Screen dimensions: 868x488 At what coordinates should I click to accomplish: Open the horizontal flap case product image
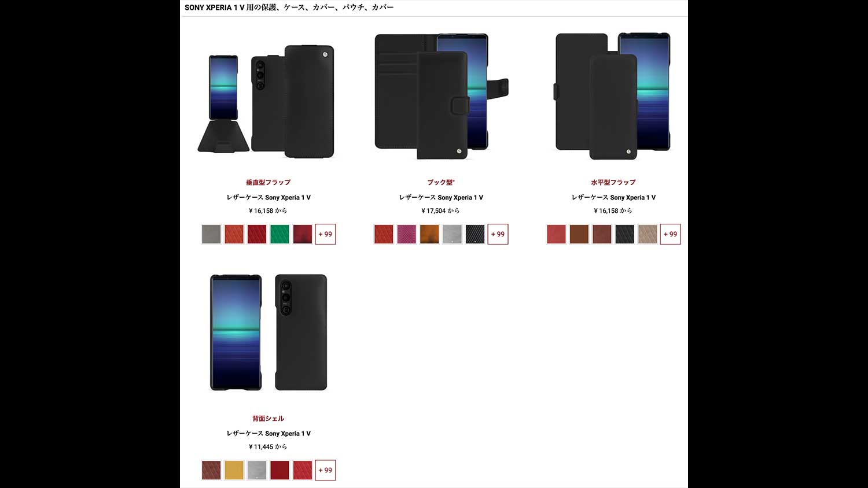[x=613, y=97]
